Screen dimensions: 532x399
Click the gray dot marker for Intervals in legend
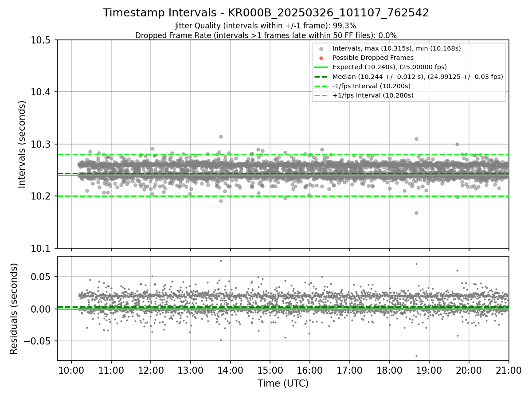click(x=321, y=48)
